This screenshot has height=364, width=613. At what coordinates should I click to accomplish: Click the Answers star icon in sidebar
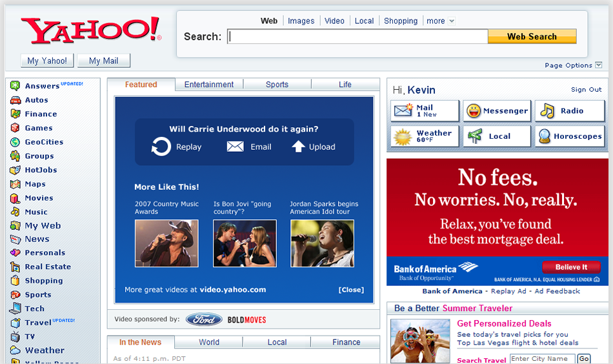click(15, 86)
